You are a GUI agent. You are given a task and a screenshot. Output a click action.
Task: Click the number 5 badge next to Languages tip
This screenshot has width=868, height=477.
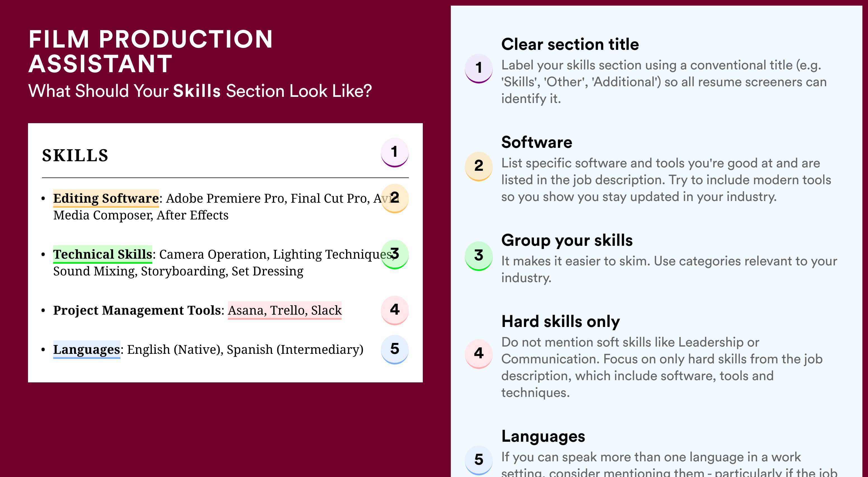[x=479, y=460]
